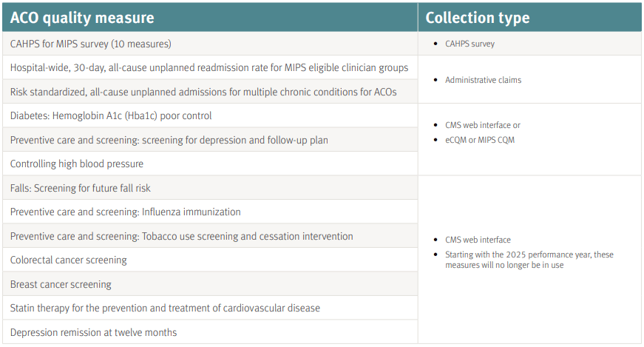Click the CMS web interface or bullet

click(x=483, y=125)
